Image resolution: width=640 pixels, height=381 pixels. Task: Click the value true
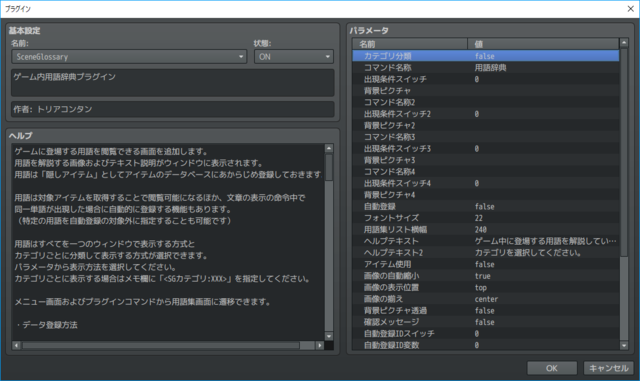(482, 276)
